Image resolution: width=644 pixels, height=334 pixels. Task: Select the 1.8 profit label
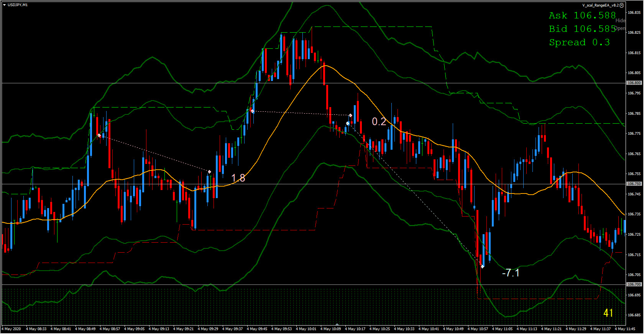coord(238,178)
